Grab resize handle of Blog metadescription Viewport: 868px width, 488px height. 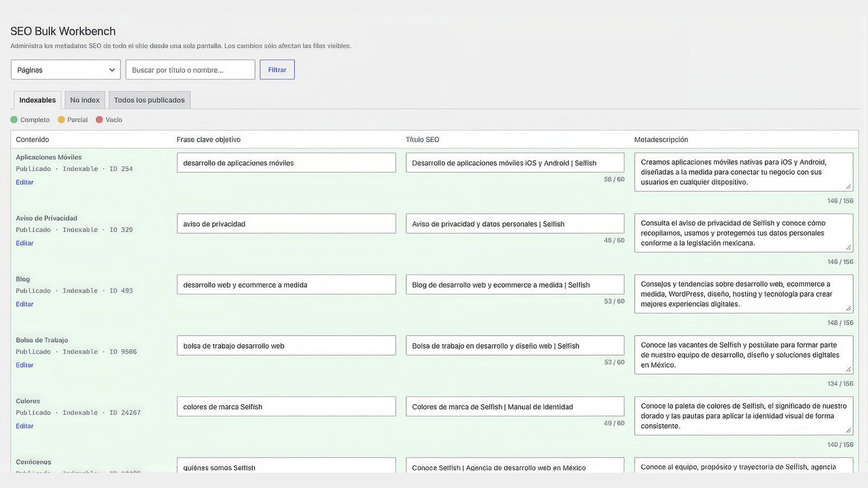[848, 309]
